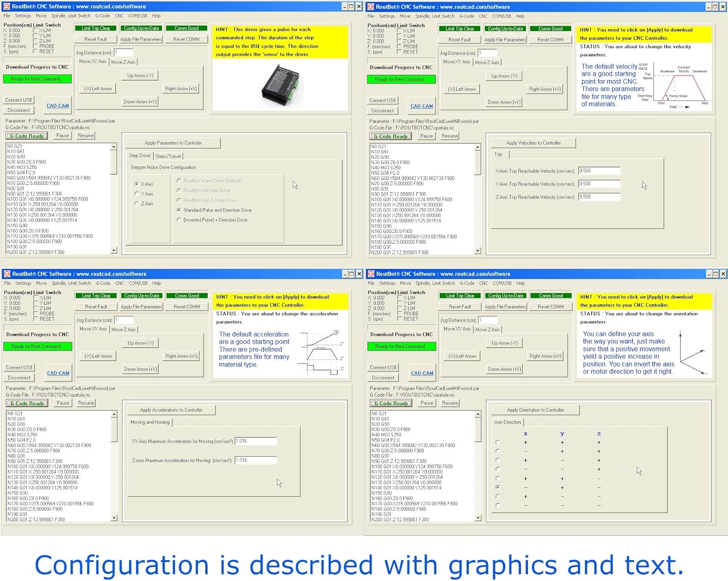
Task: Toggle the Y-LIM checkbox in top-right window
Action: coord(399,36)
